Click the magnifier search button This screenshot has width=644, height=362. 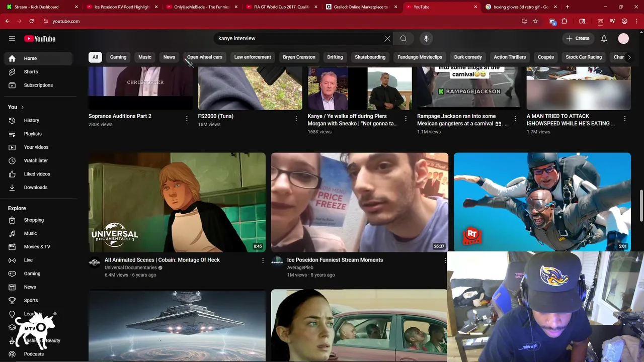[404, 39]
